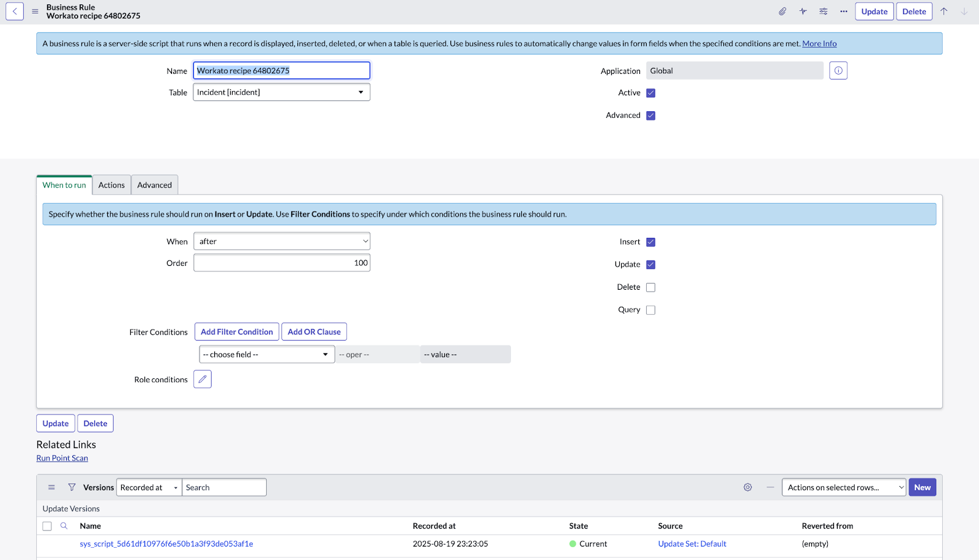979x560 pixels.
Task: Click the Order input field
Action: pyautogui.click(x=281, y=263)
